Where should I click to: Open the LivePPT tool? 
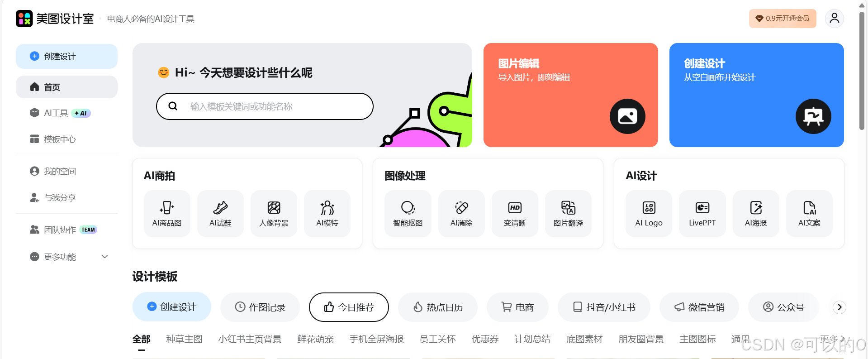pyautogui.click(x=702, y=214)
